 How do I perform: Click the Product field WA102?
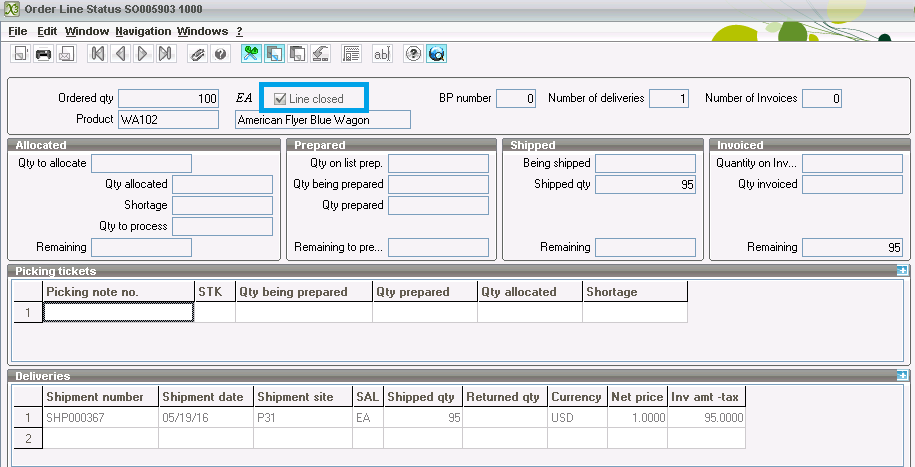tap(169, 120)
